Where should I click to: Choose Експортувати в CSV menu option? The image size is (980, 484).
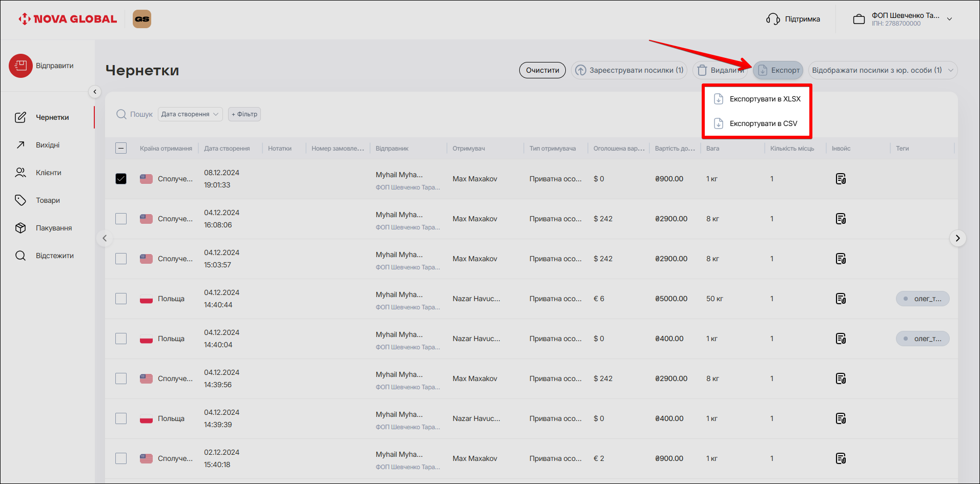tap(763, 123)
